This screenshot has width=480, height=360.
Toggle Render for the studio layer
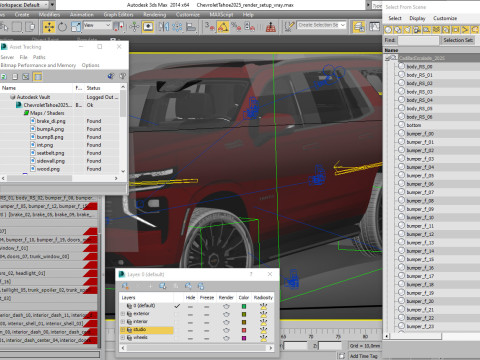pos(226,330)
